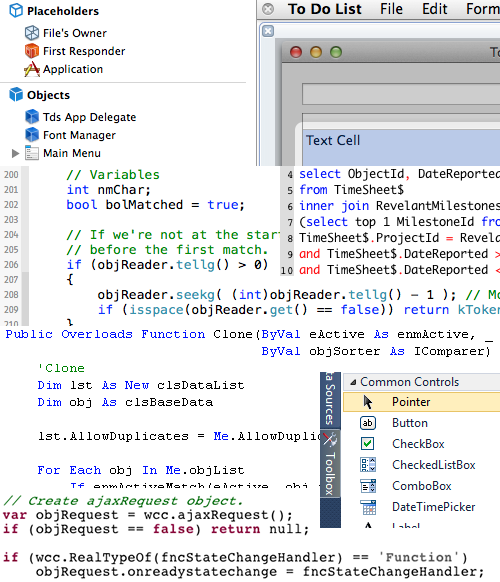Click line number 200 in gutter
Image resolution: width=500 pixels, height=582 pixels.
[11, 174]
